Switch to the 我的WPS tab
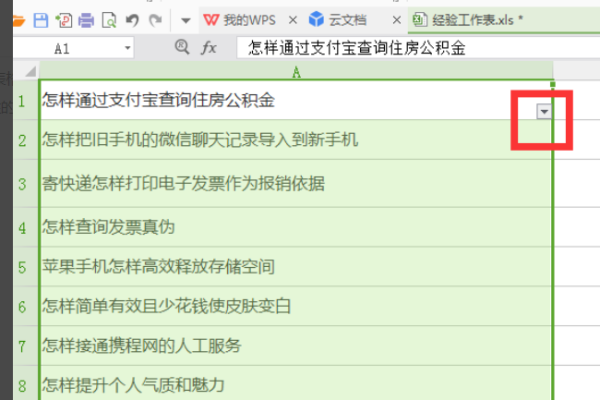This screenshot has height=400, width=600. (x=240, y=20)
